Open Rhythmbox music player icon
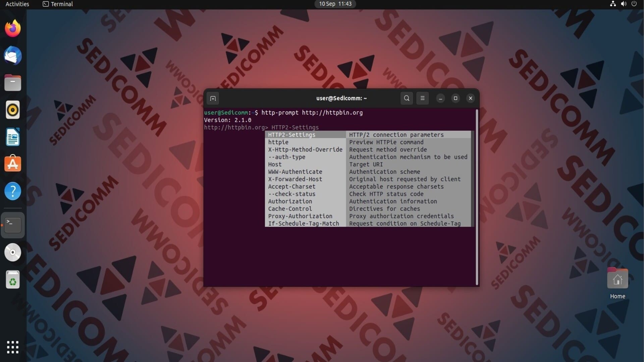This screenshot has width=644, height=362. pos(13,110)
